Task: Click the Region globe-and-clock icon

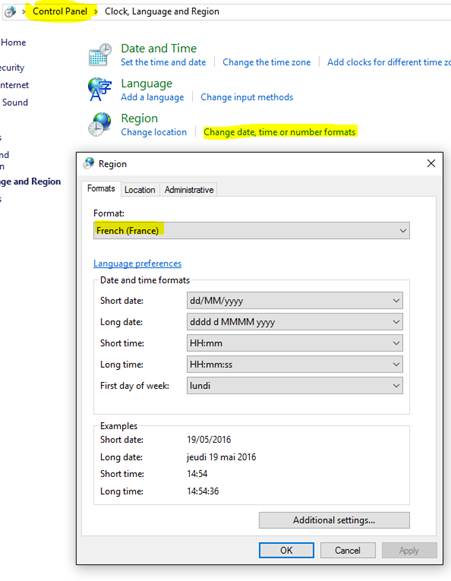Action: (99, 124)
